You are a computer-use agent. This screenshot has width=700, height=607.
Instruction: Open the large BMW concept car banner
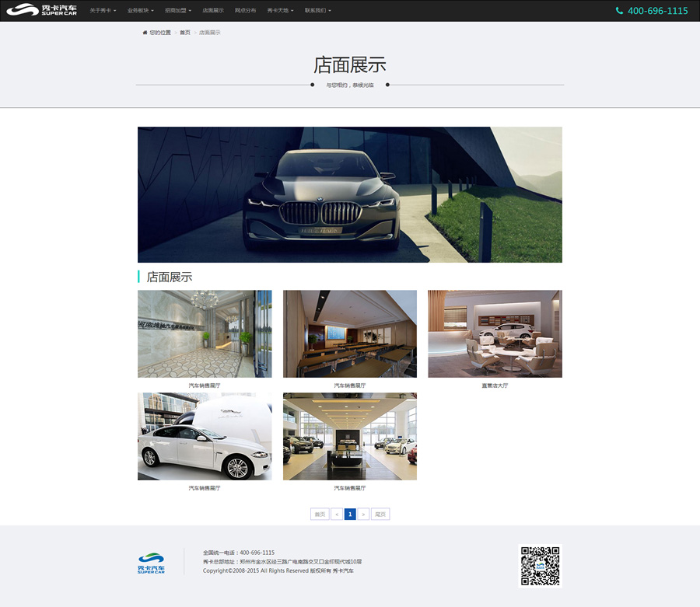click(x=349, y=194)
